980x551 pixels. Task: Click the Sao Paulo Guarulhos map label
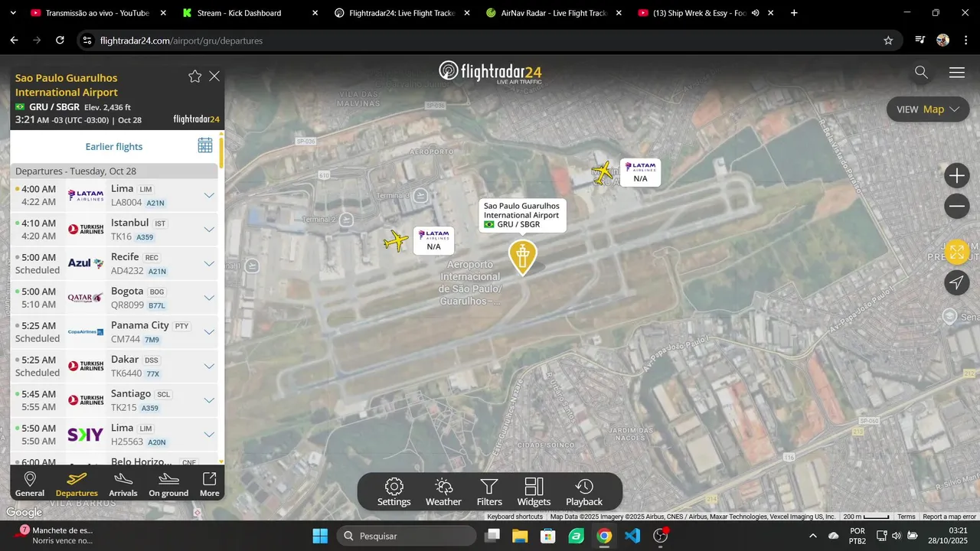coord(522,215)
